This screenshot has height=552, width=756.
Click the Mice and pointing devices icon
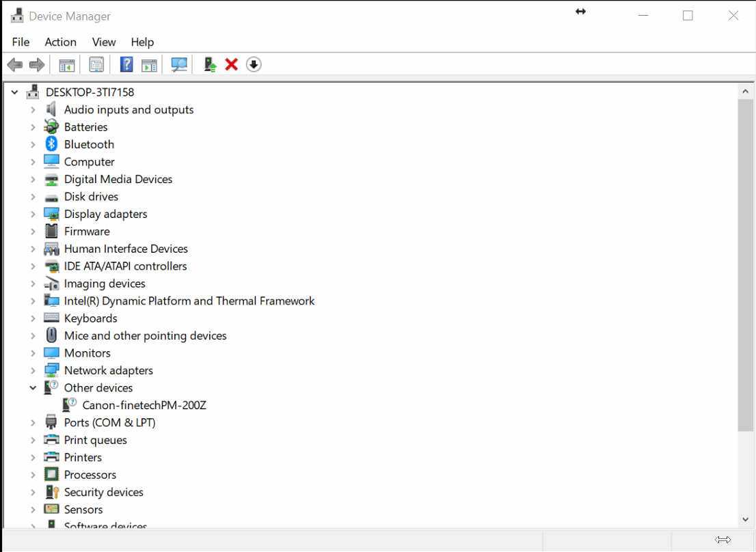pos(51,335)
